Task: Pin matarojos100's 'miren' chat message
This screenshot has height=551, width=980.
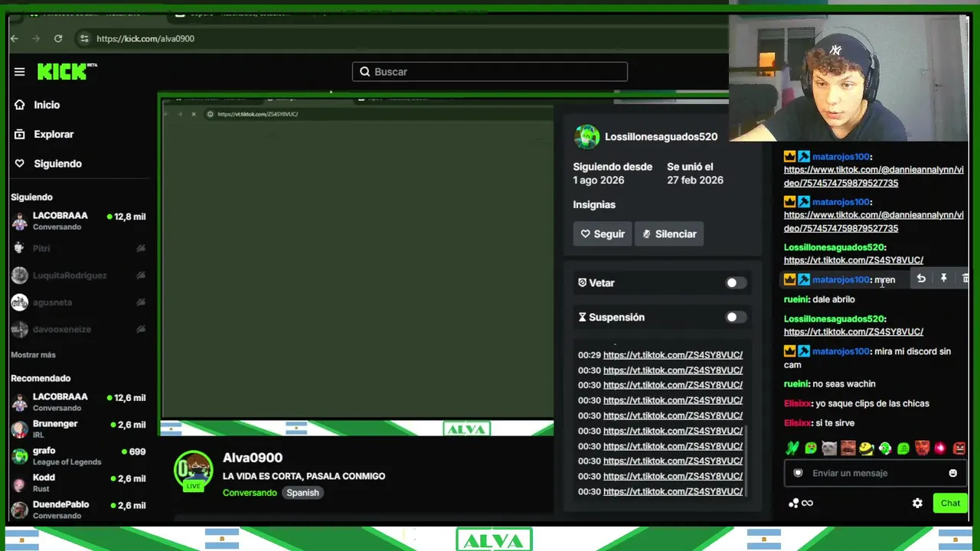Action: coord(943,279)
